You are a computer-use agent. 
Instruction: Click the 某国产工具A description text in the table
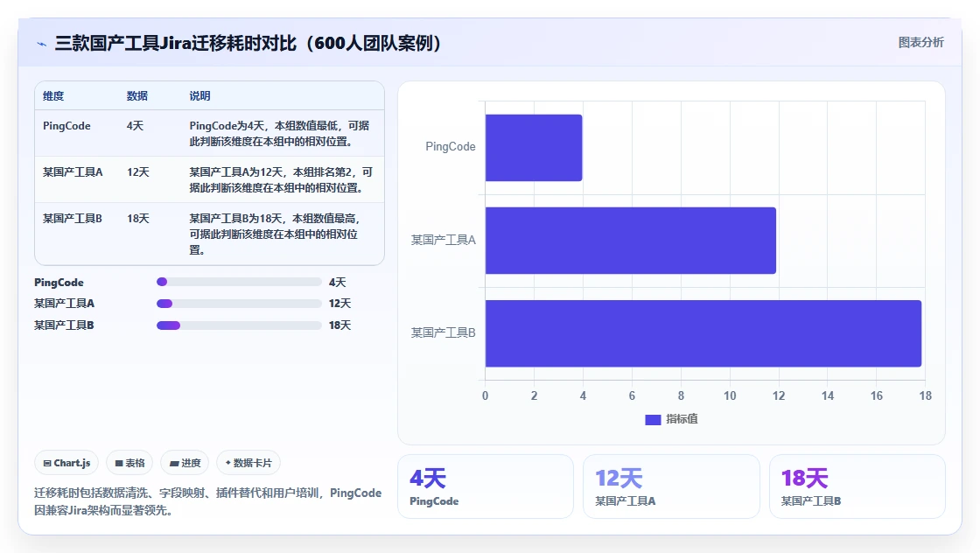[281, 180]
